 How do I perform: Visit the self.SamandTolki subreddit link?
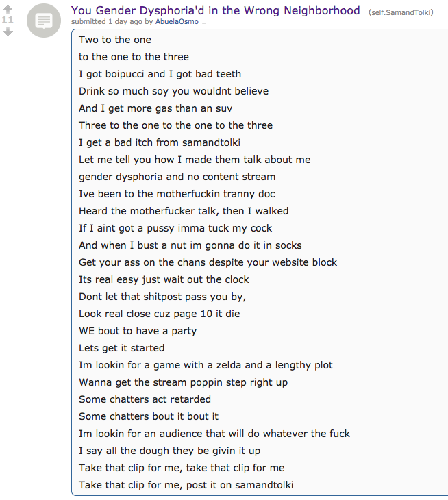pyautogui.click(x=401, y=12)
